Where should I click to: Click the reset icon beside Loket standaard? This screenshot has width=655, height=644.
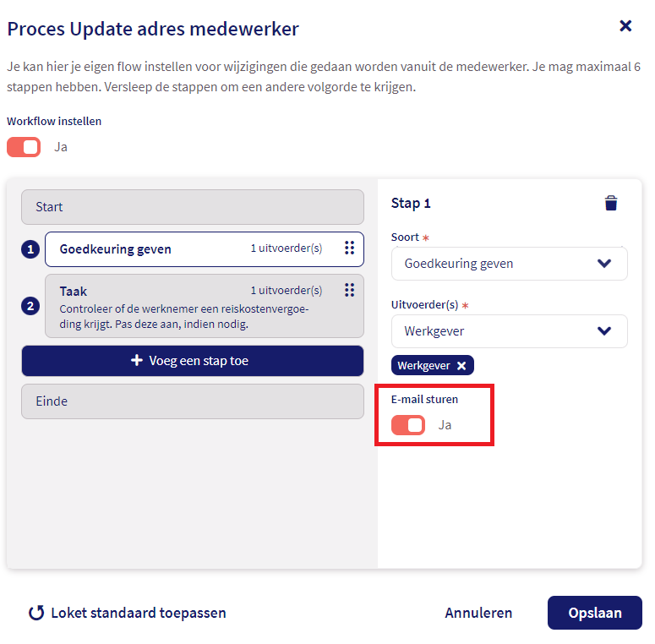coord(36,613)
